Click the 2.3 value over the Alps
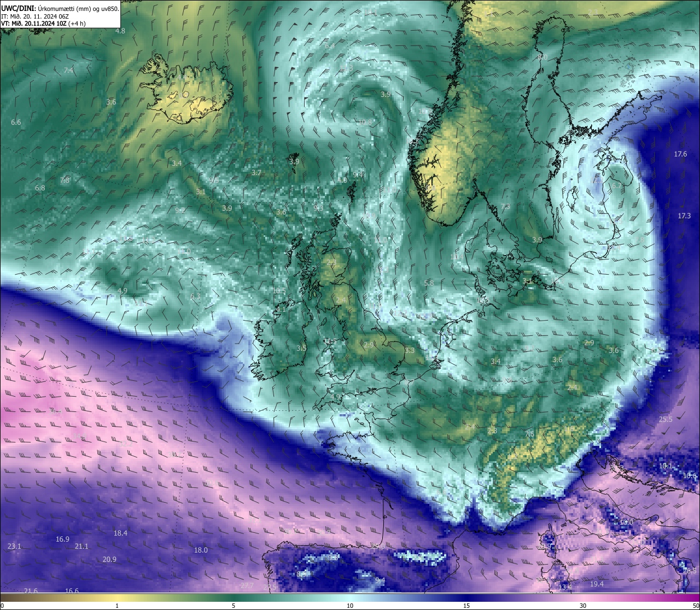 click(x=492, y=431)
